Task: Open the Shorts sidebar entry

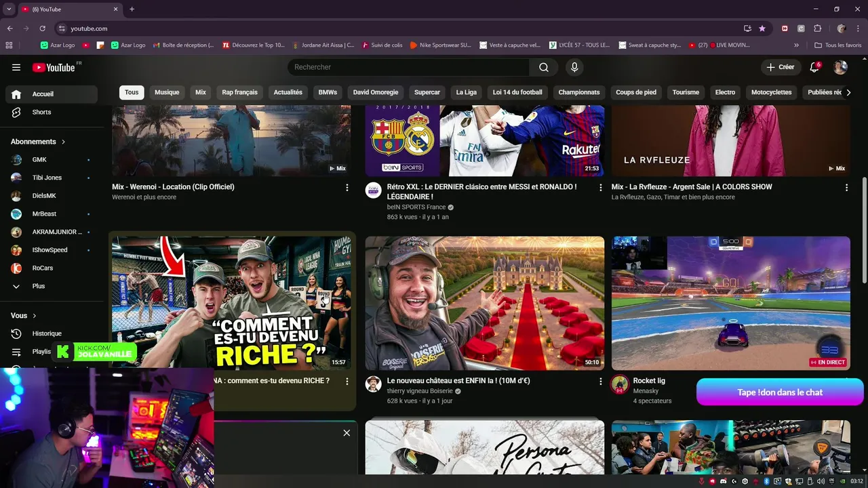Action: point(52,112)
